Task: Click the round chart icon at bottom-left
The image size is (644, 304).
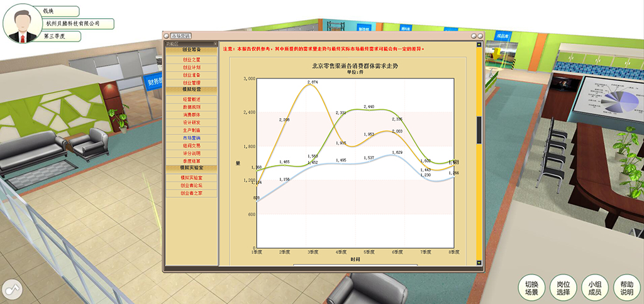Action: click(x=12, y=290)
